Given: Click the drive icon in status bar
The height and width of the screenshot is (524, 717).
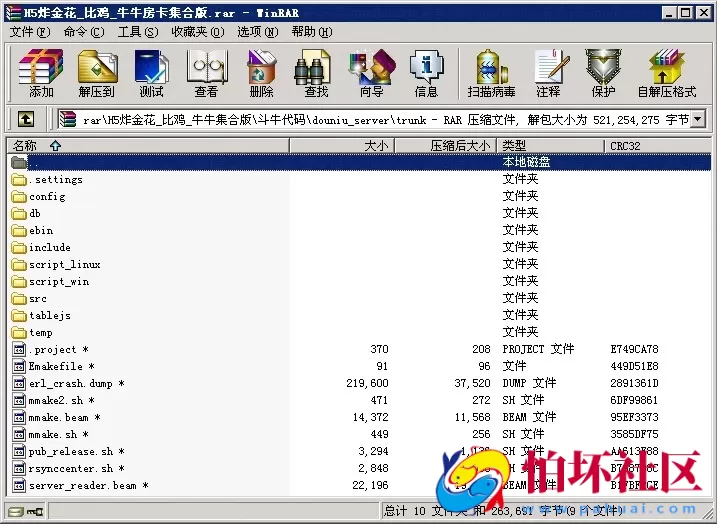Looking at the screenshot, I should coord(16,511).
